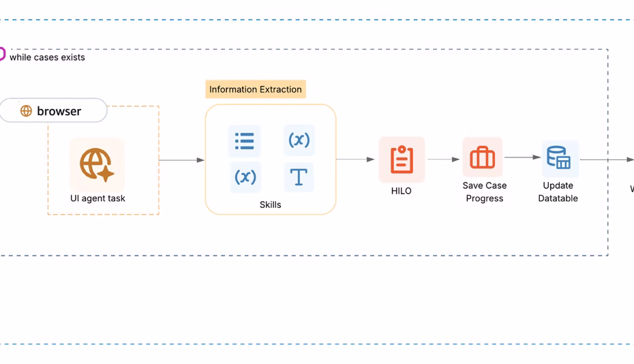Select the lower-left variable (x) skill icon

pos(245,177)
